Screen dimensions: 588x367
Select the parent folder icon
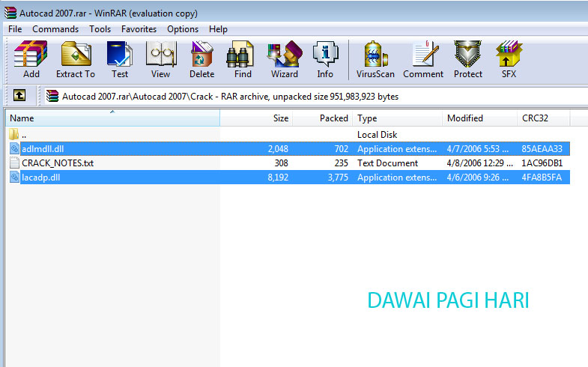[x=14, y=134]
